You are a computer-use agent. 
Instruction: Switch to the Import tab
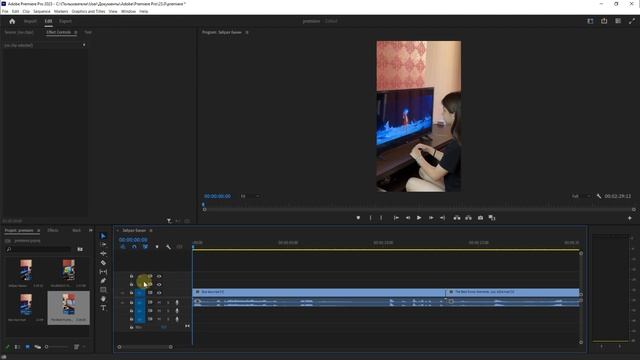coord(30,21)
